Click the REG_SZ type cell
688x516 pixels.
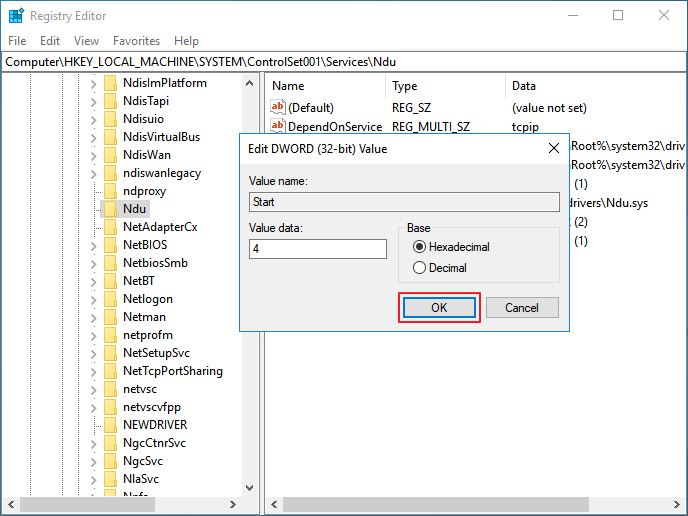click(x=411, y=108)
